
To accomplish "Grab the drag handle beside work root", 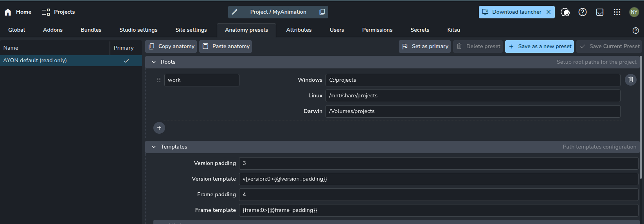I will pyautogui.click(x=159, y=80).
